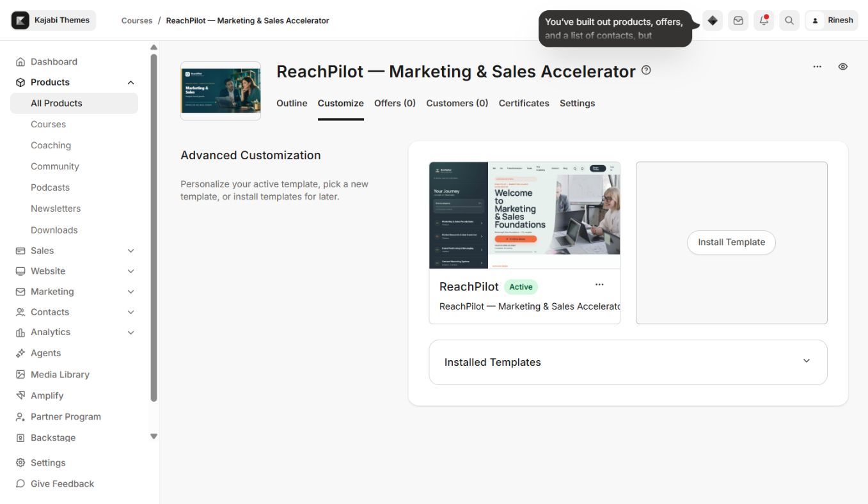Open All Products in sidebar
Screen dimensions: 868x504
point(74,103)
